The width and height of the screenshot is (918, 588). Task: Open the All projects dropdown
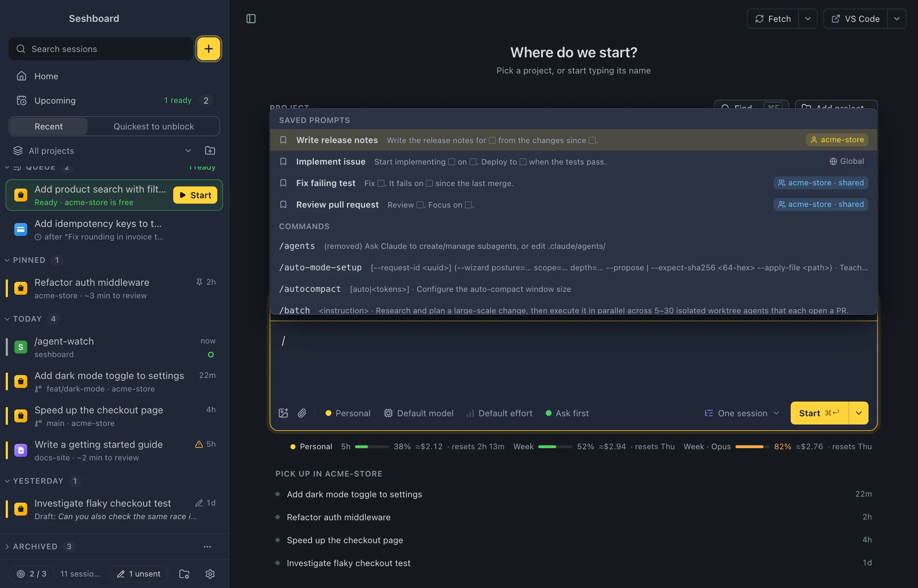click(102, 151)
